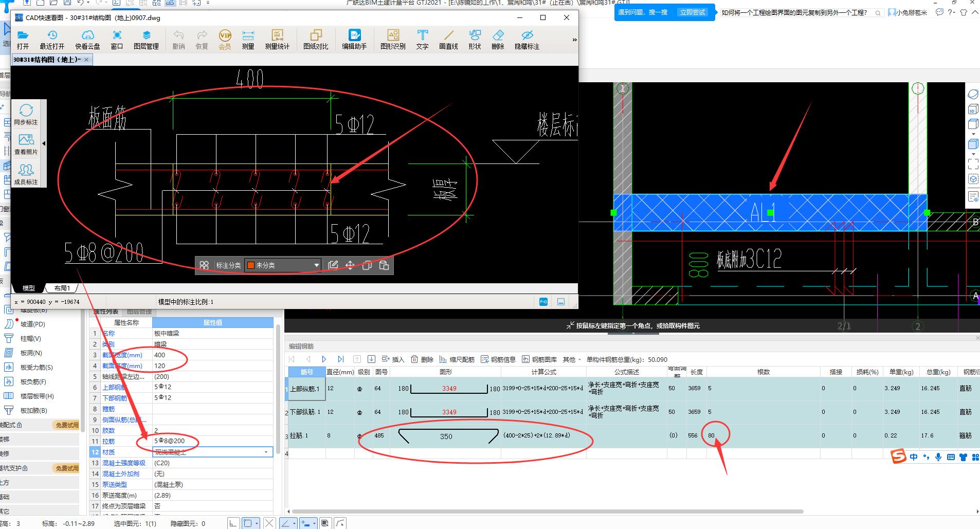This screenshot has height=529, width=980.
Task: Switch to 属性列表 tab
Action: click(x=105, y=312)
